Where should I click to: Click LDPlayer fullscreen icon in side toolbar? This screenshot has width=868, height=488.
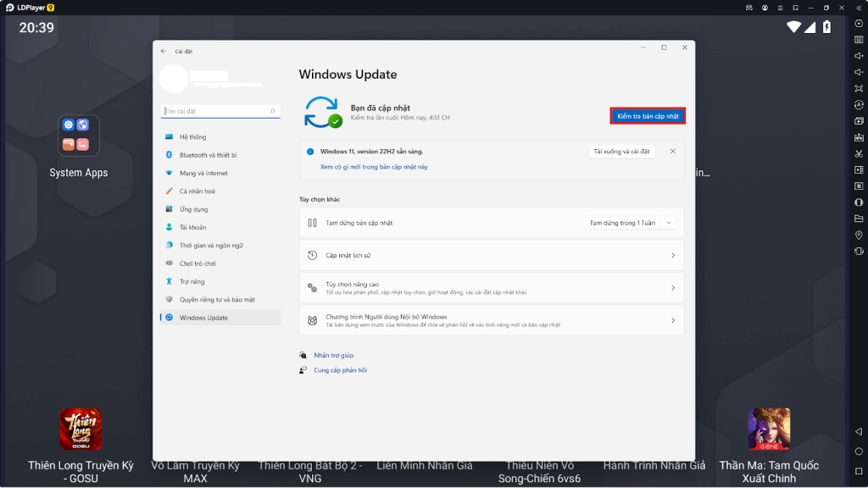pyautogui.click(x=859, y=88)
